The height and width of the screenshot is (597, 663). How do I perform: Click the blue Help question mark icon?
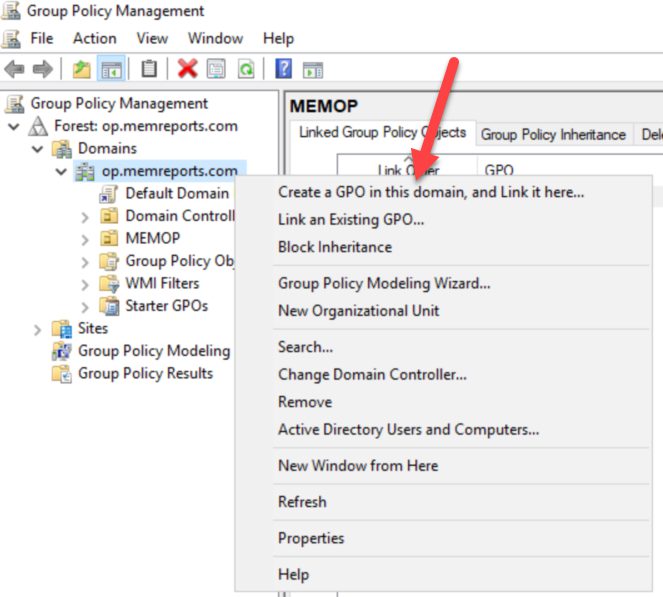tap(283, 68)
